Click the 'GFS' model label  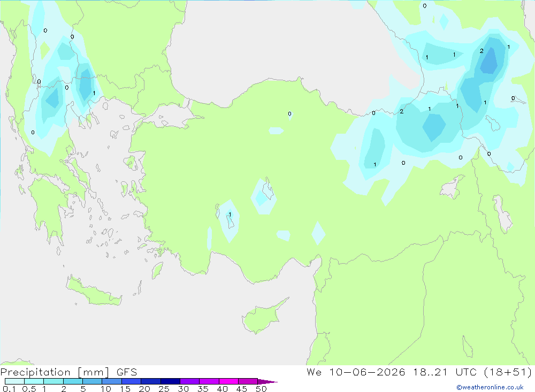(x=127, y=372)
